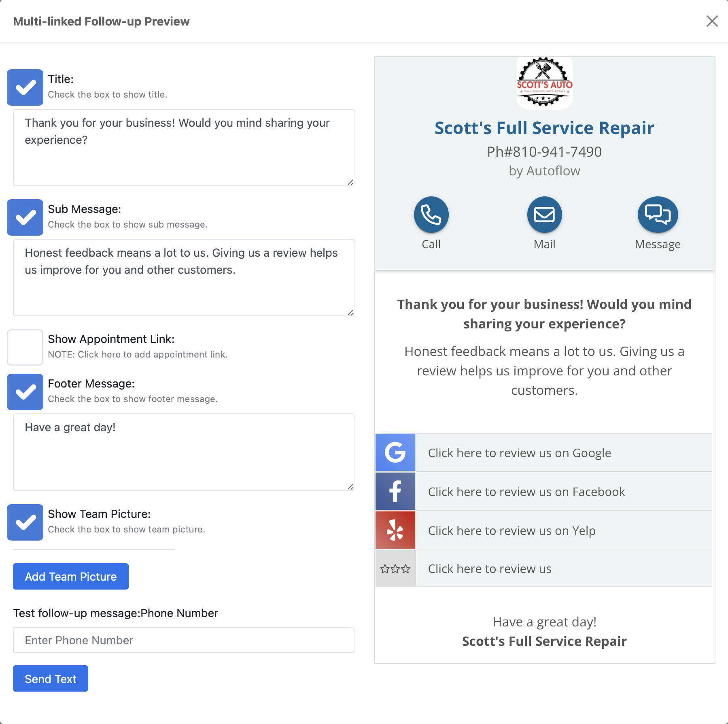Image resolution: width=728 pixels, height=724 pixels.
Task: Click the Mail envelope icon
Action: pos(544,215)
